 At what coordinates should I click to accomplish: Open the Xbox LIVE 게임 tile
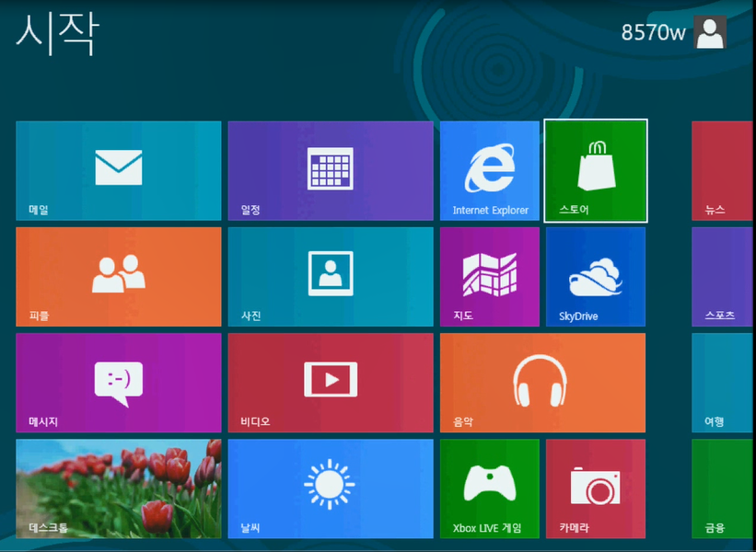click(x=490, y=489)
